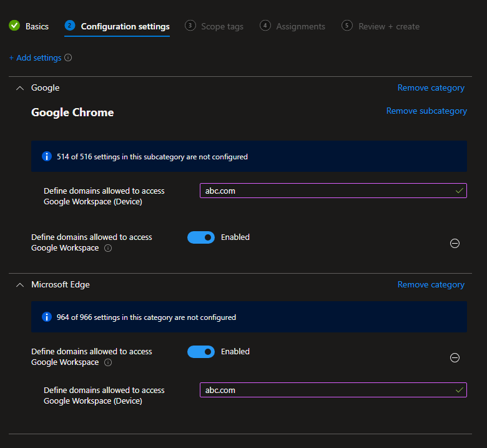Open the Assignments step
The height and width of the screenshot is (448, 487).
293,26
